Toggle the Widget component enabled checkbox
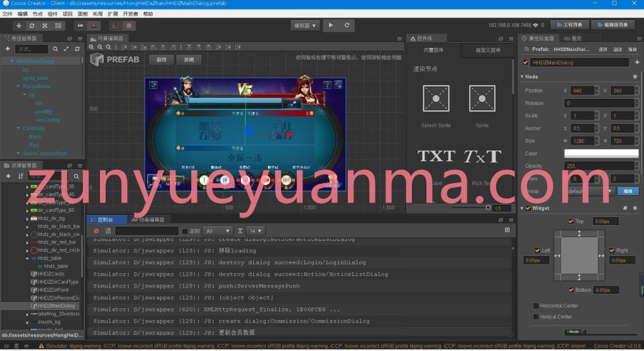The width and height of the screenshot is (644, 351). click(x=528, y=208)
